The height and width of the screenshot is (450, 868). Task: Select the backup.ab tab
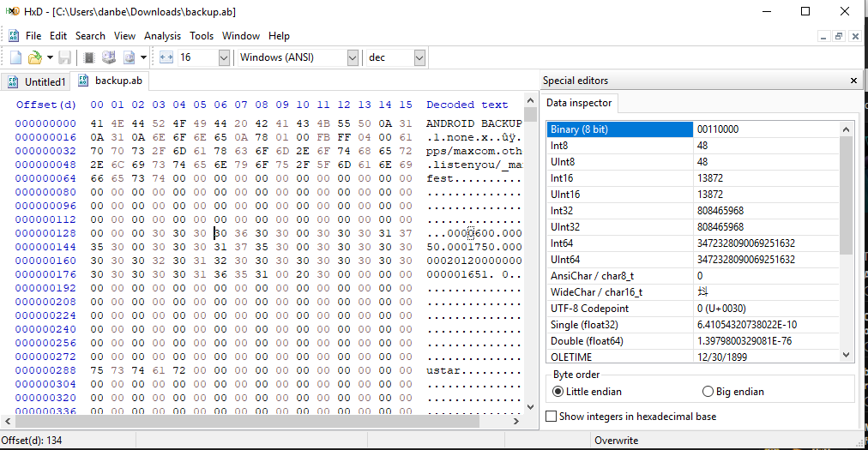pyautogui.click(x=110, y=81)
